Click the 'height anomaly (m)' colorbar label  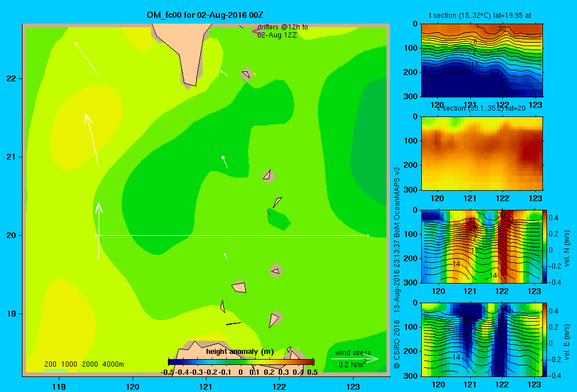click(240, 352)
